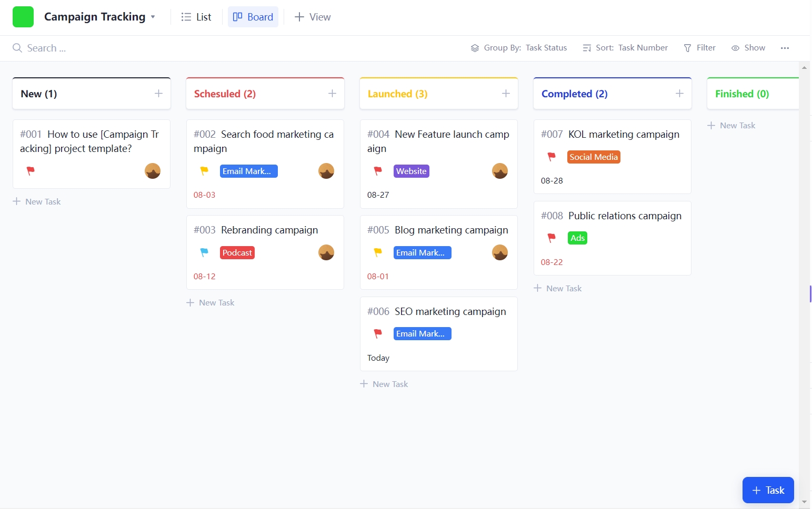This screenshot has height=509, width=812.
Task: Open the Campaign Tracking title dropdown
Action: pyautogui.click(x=153, y=17)
